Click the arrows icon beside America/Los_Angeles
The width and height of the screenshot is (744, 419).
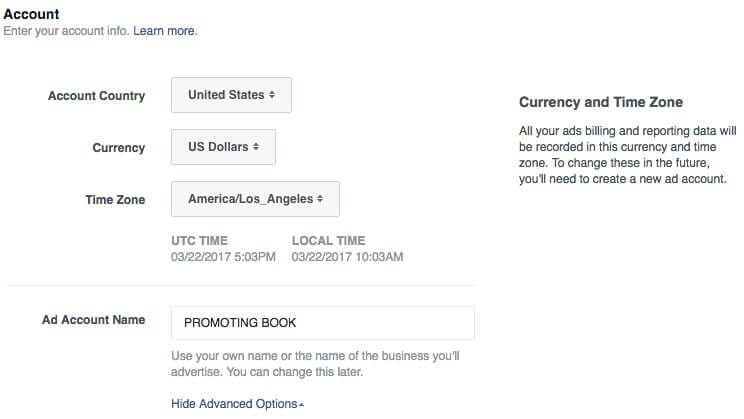pyautogui.click(x=321, y=199)
